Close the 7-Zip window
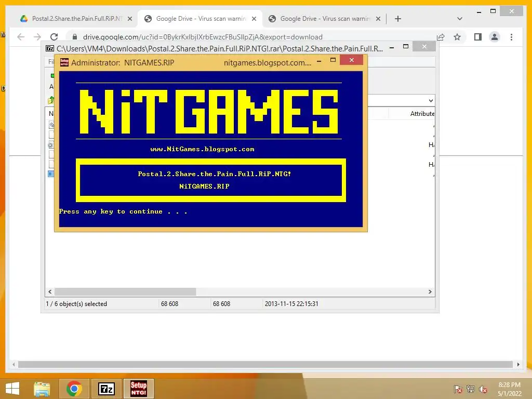This screenshot has width=532, height=399. (x=424, y=46)
